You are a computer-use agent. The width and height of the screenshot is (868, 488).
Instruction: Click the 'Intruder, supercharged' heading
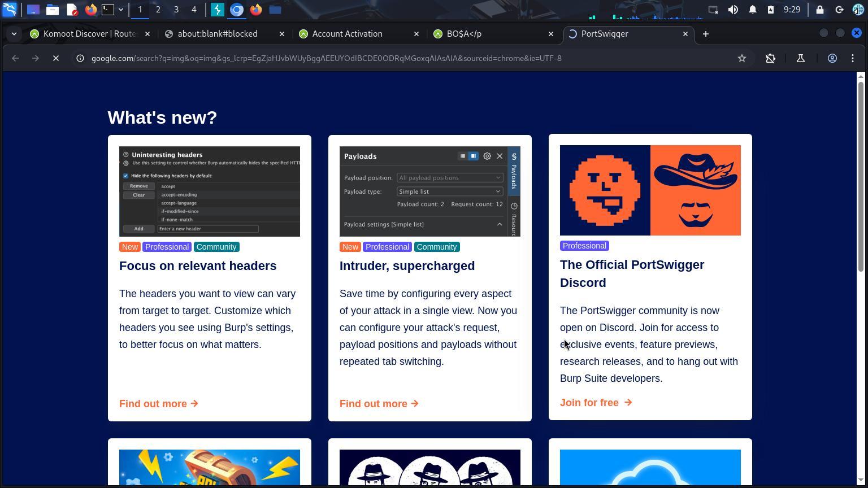(x=407, y=265)
